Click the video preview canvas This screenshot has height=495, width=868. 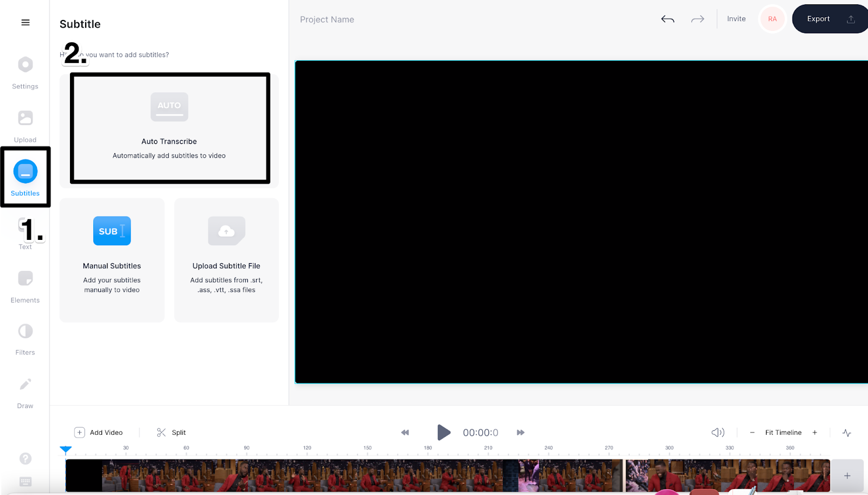[582, 222]
